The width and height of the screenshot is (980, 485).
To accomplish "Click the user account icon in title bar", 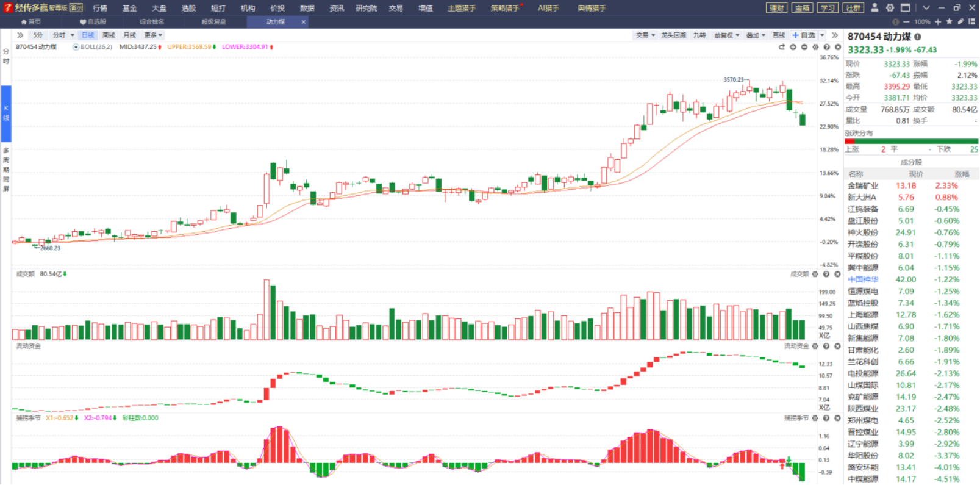I will (874, 8).
